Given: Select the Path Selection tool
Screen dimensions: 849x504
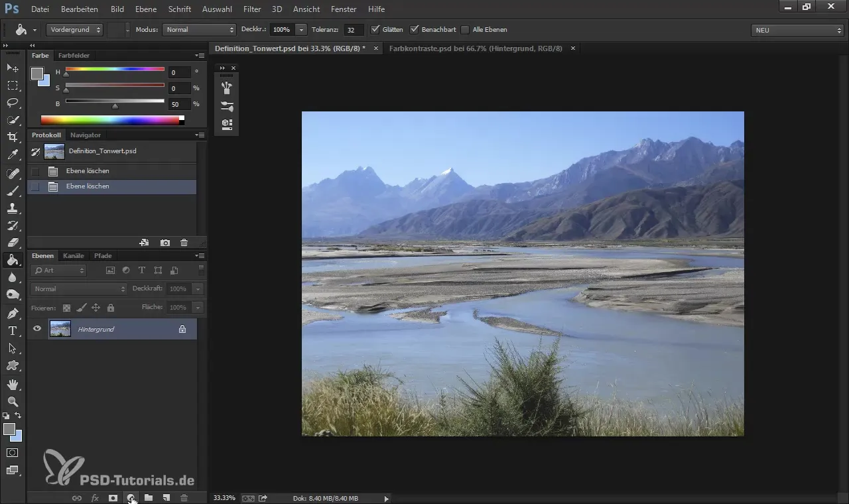Looking at the screenshot, I should (x=13, y=348).
